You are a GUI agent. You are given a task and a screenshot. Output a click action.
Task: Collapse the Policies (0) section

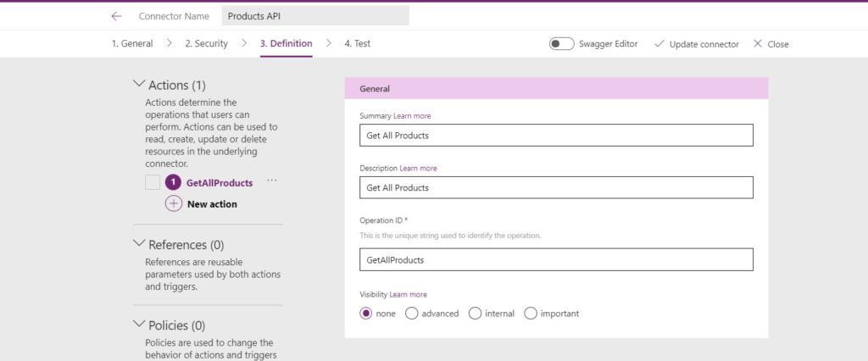click(139, 324)
